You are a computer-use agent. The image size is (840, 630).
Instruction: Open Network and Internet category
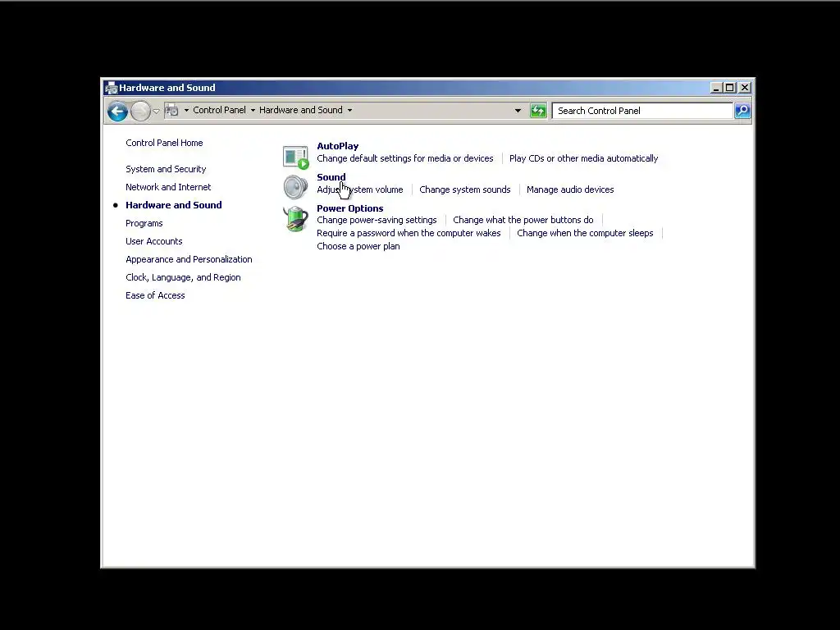168,187
